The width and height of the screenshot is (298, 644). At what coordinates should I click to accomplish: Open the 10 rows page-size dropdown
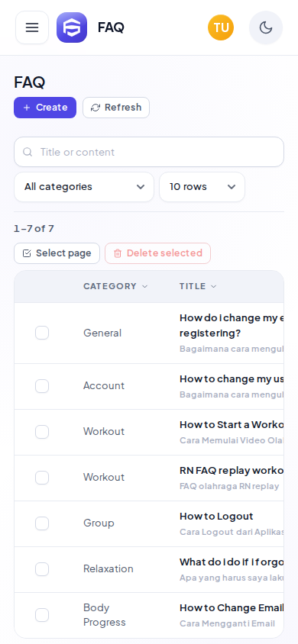tap(202, 187)
